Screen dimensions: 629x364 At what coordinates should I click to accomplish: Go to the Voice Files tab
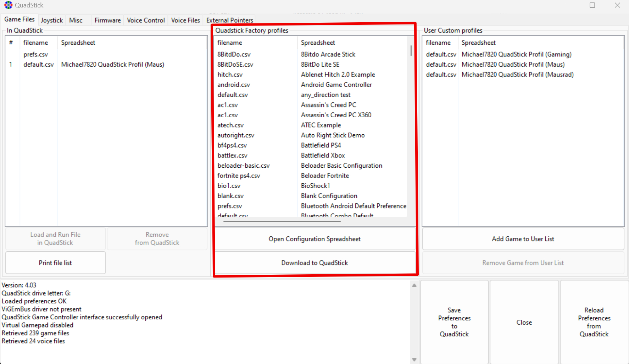pyautogui.click(x=185, y=20)
